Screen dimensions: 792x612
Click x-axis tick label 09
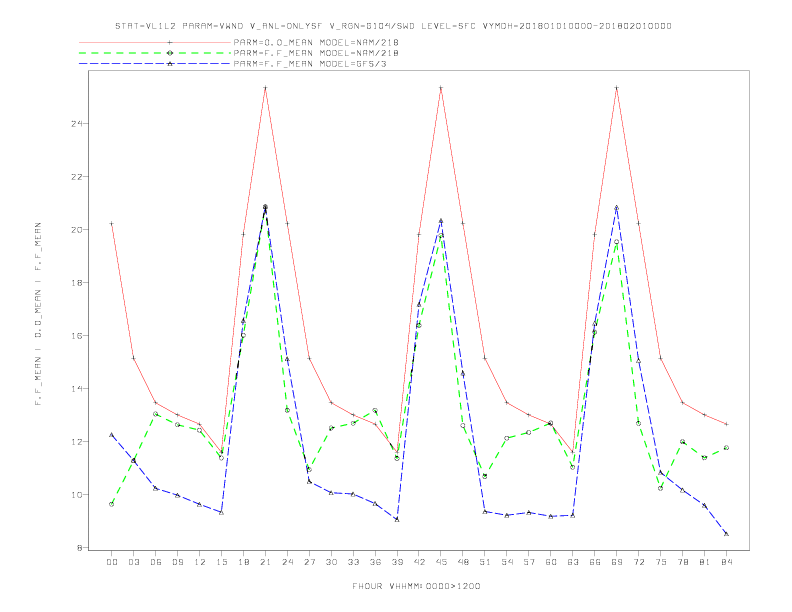[178, 562]
